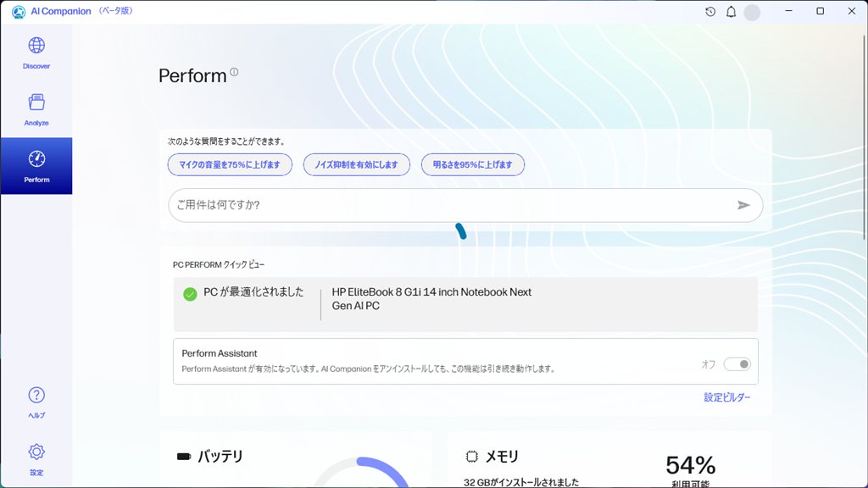Maximize the AI Companion window
The width and height of the screenshot is (868, 488).
click(821, 11)
